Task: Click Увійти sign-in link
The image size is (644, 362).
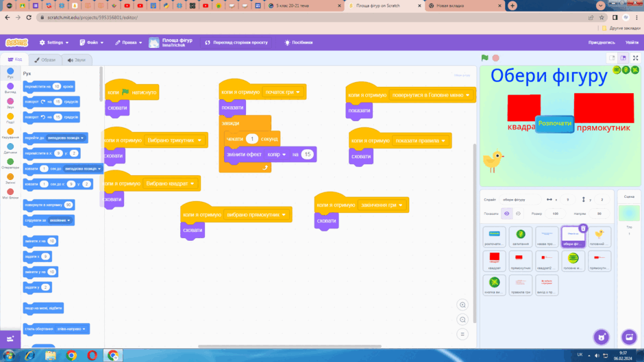Action: coord(632,42)
